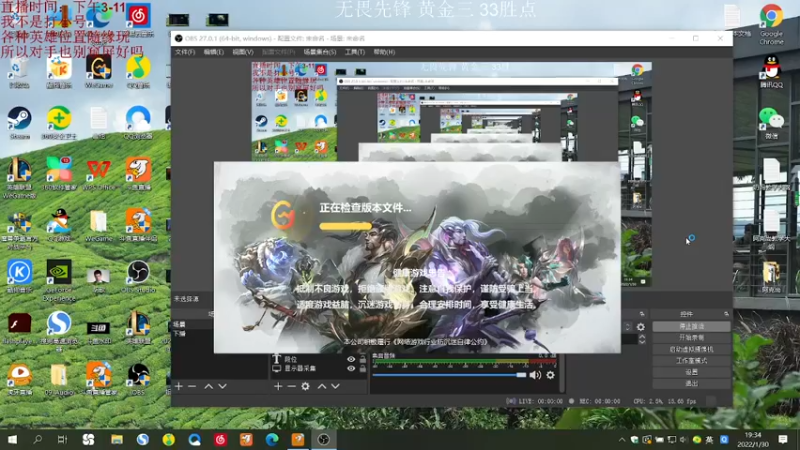Image resolution: width=800 pixels, height=450 pixels.
Task: Click the CPU usage readout in status bar
Action: (x=665, y=401)
